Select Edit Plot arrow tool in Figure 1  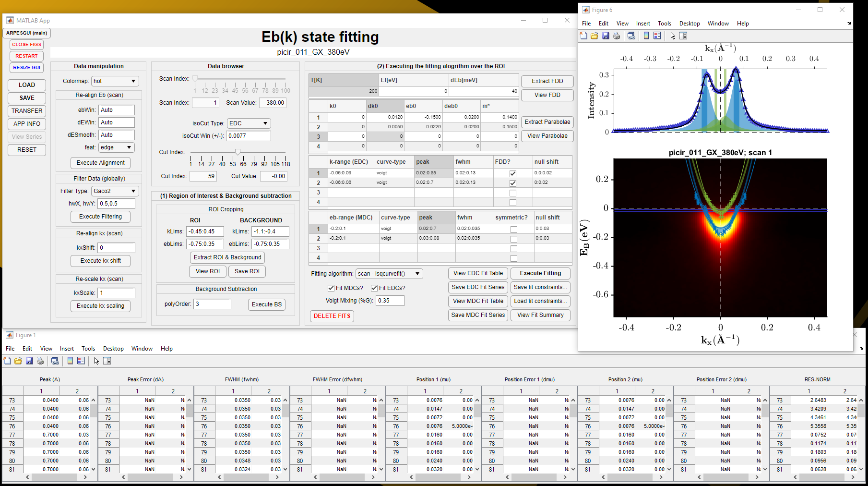pos(96,361)
